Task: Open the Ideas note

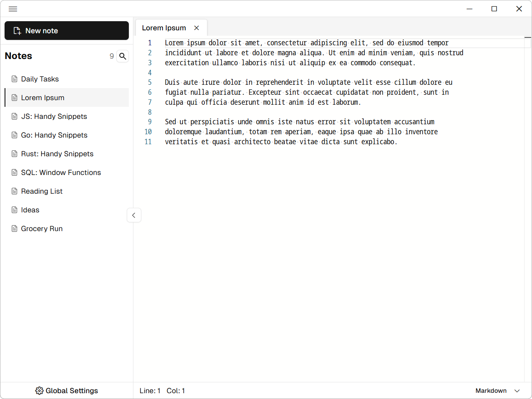Action: click(67, 210)
